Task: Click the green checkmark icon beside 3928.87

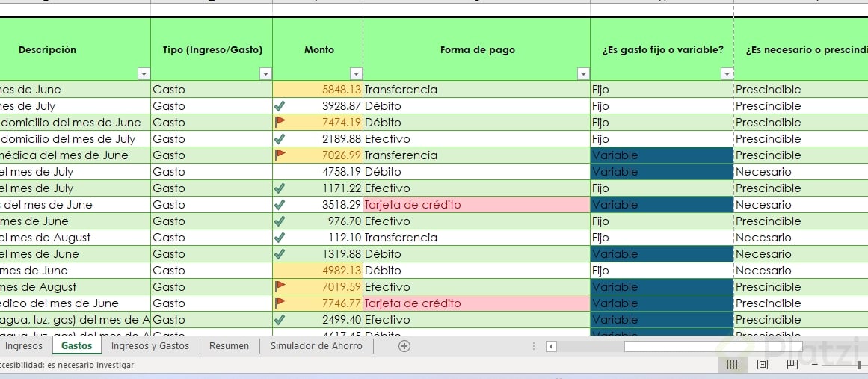Action: (x=280, y=105)
